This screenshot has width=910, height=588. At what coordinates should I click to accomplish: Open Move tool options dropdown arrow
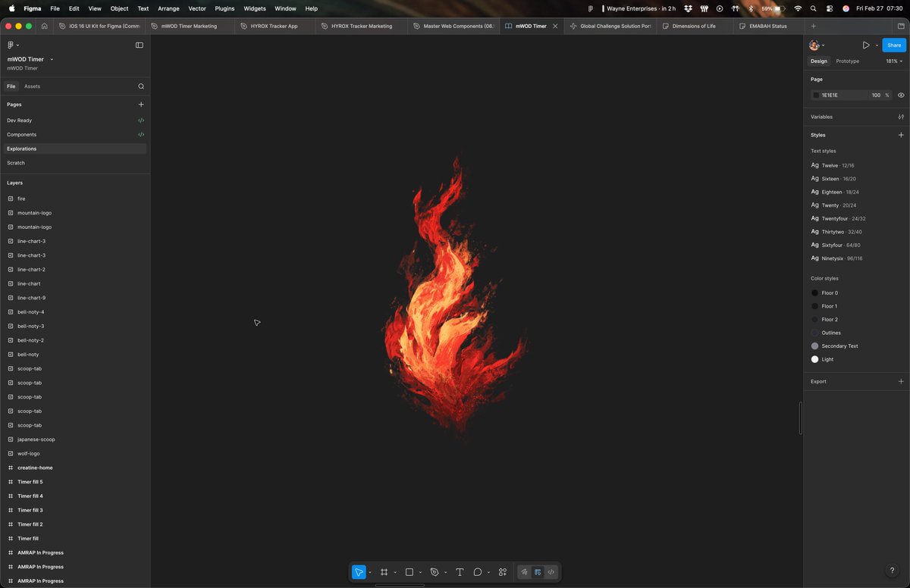pos(370,573)
